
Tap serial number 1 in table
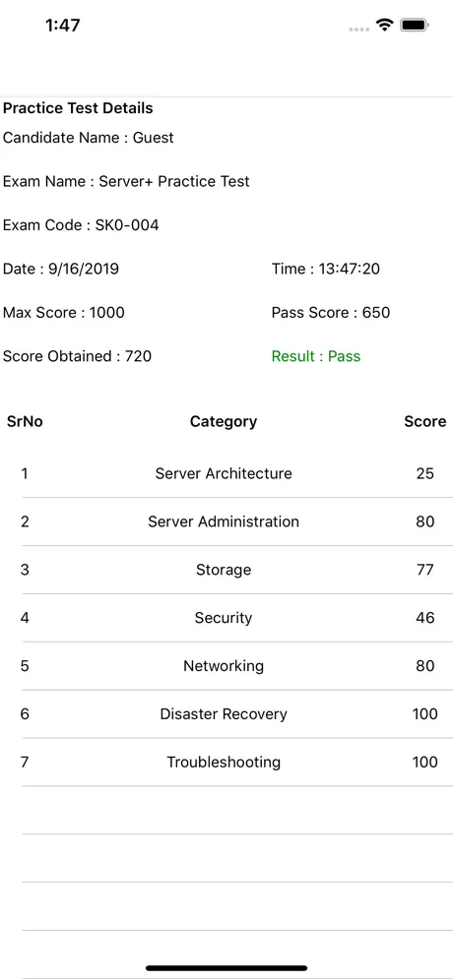[25, 473]
